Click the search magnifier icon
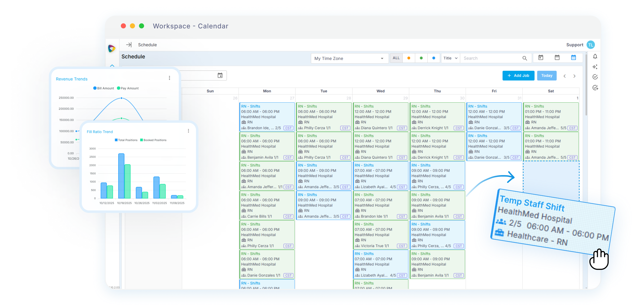This screenshot has width=644, height=308. [x=525, y=58]
